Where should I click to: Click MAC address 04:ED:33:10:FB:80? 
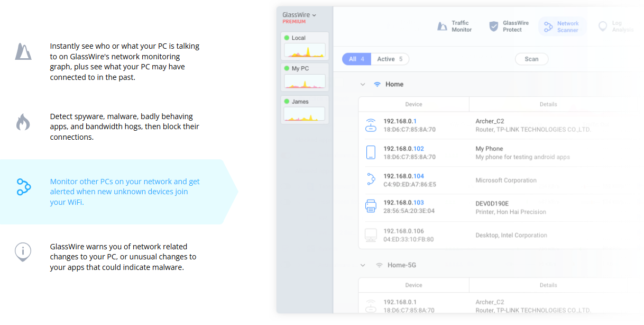pyautogui.click(x=408, y=239)
